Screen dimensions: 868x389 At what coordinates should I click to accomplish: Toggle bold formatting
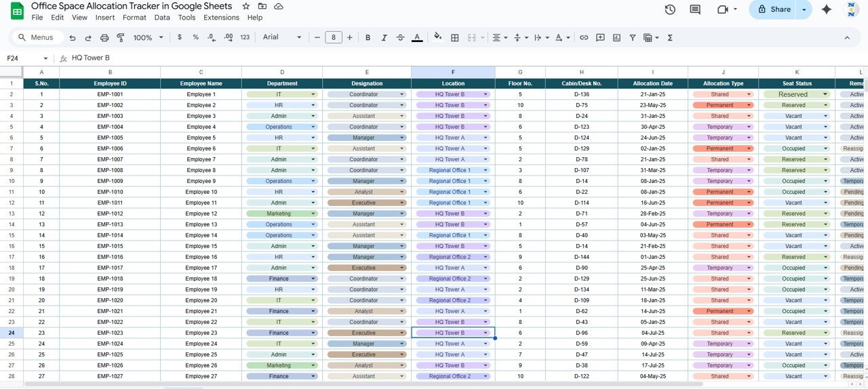point(368,38)
